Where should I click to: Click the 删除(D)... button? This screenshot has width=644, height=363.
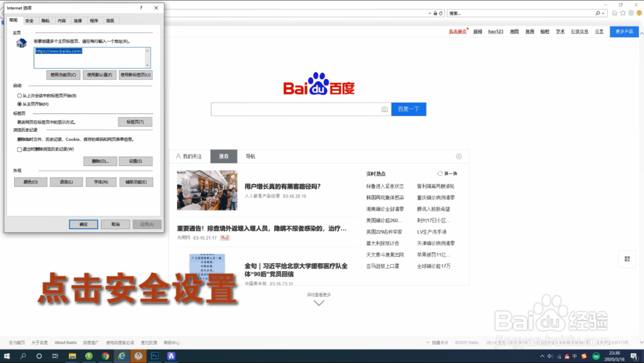tap(100, 161)
